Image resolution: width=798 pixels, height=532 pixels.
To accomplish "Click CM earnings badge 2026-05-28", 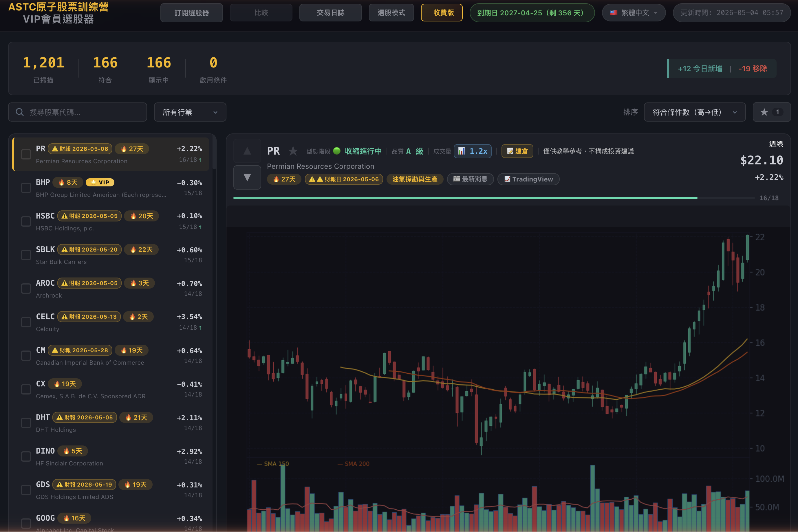I will pyautogui.click(x=80, y=350).
